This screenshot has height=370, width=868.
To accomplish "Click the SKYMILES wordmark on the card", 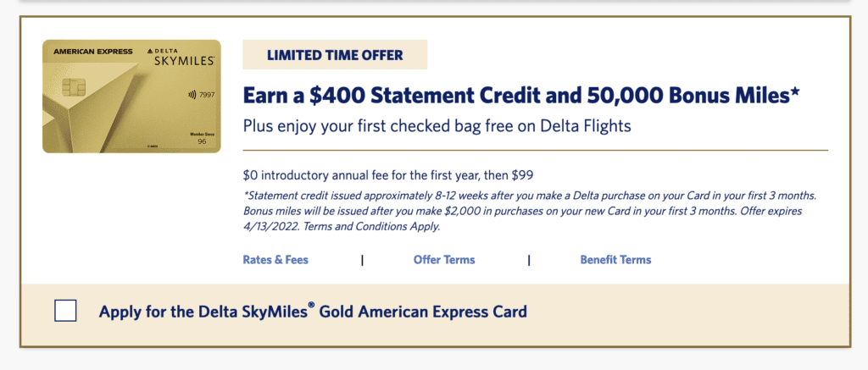I will coord(184,62).
